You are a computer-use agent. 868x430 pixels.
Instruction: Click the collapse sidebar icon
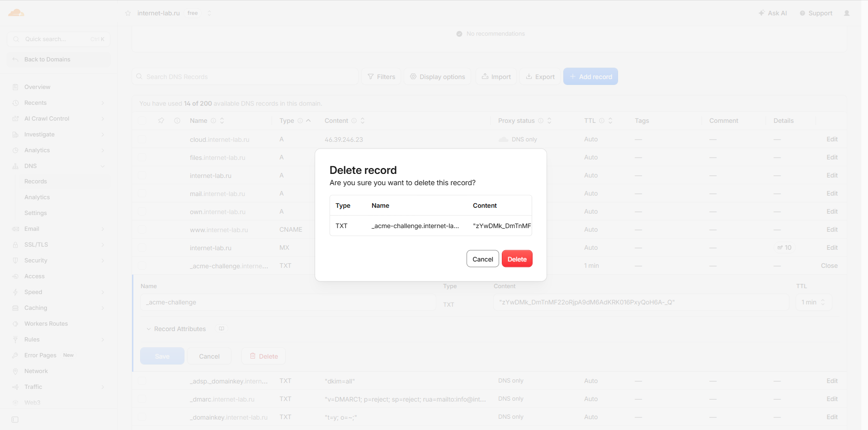tap(15, 420)
